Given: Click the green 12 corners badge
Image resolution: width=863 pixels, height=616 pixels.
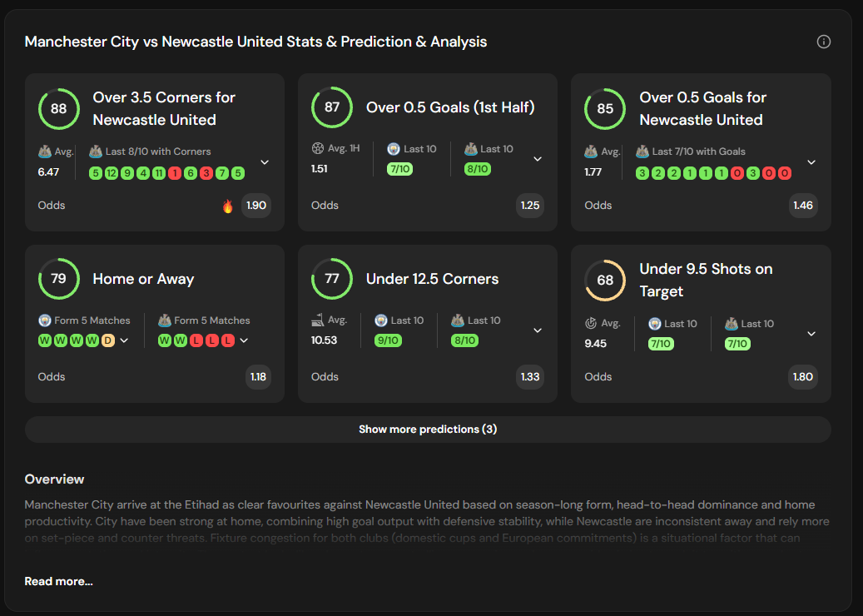Looking at the screenshot, I should (x=112, y=173).
